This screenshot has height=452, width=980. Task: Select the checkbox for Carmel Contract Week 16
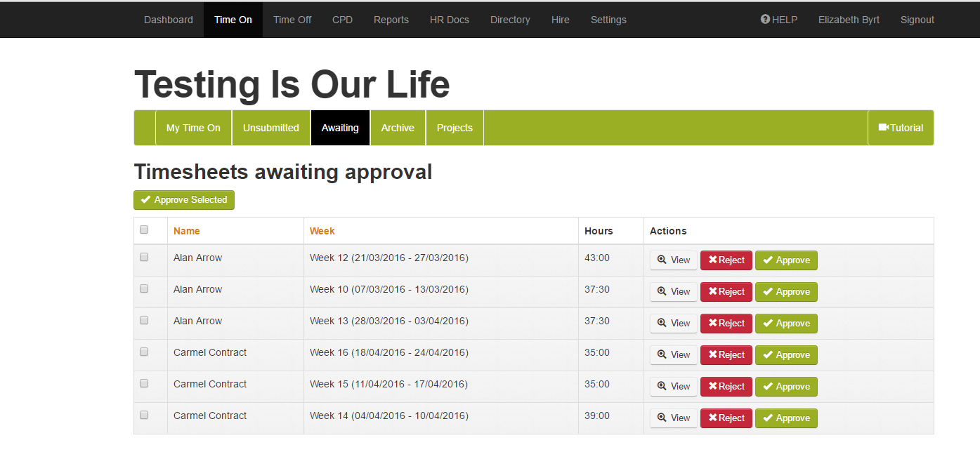[x=144, y=352]
